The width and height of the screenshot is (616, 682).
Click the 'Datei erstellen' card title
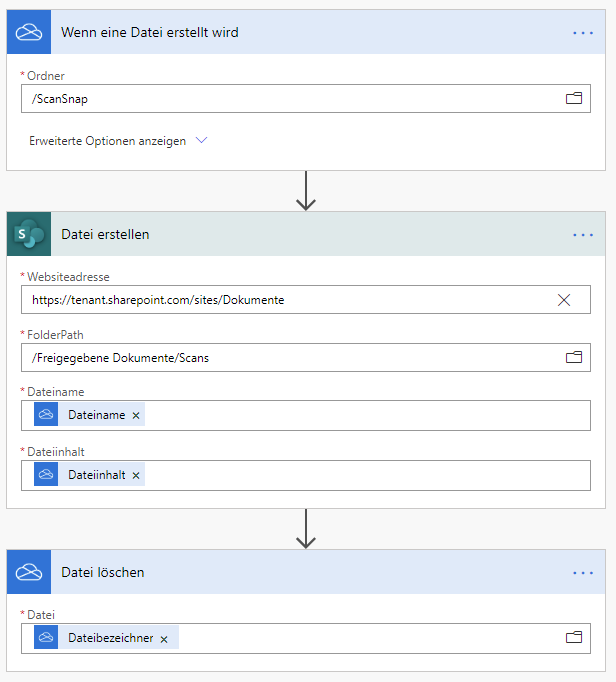coord(105,234)
